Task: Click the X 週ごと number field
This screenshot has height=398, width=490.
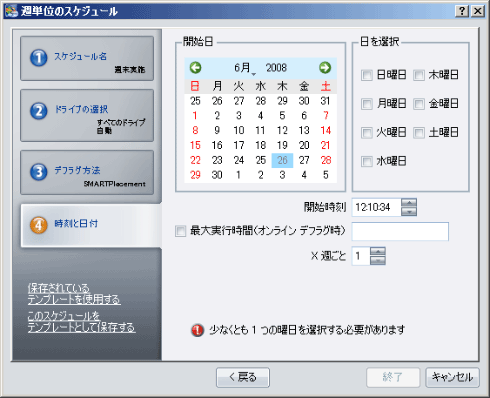Action: tap(361, 256)
